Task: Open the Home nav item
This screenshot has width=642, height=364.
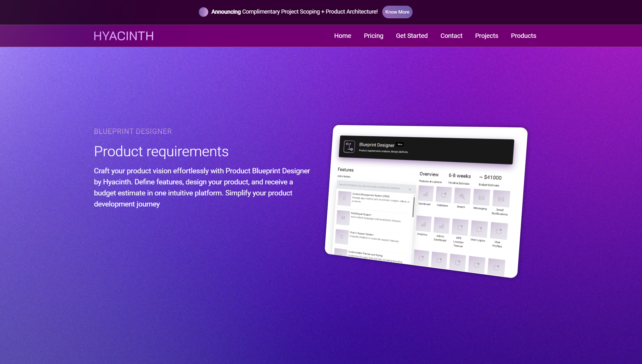Action: [x=342, y=36]
